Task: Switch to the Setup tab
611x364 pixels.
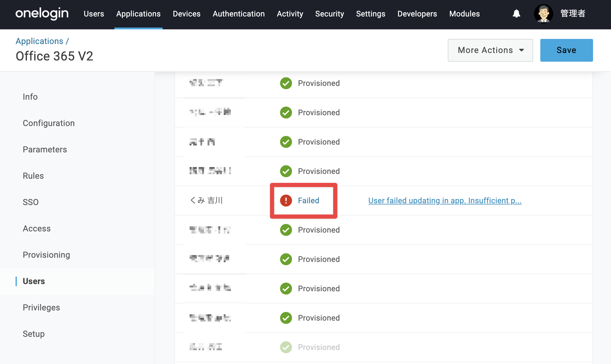Action: (x=34, y=334)
